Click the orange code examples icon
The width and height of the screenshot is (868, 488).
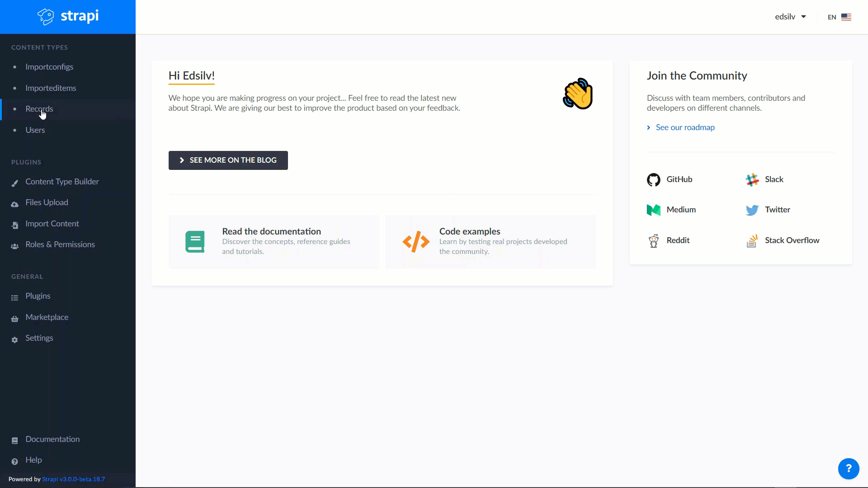416,242
